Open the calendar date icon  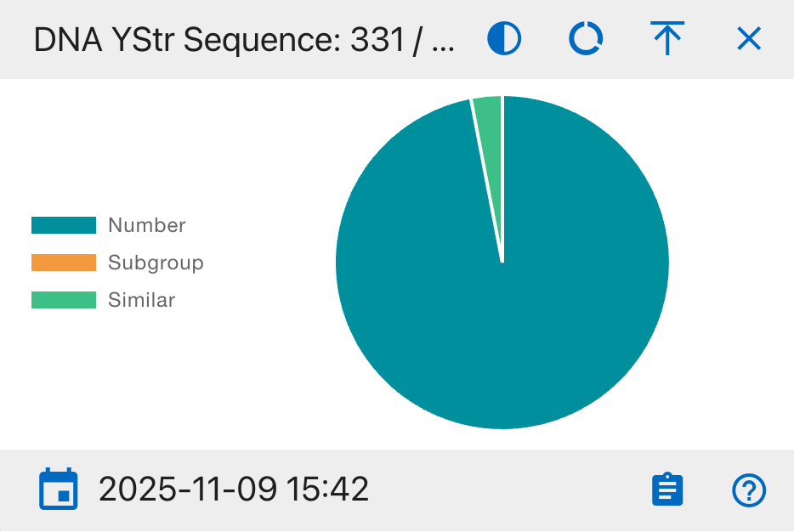[x=59, y=489]
